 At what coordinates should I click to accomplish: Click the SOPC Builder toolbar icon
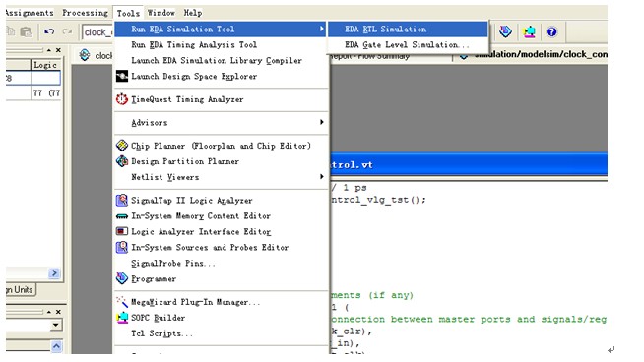530,31
